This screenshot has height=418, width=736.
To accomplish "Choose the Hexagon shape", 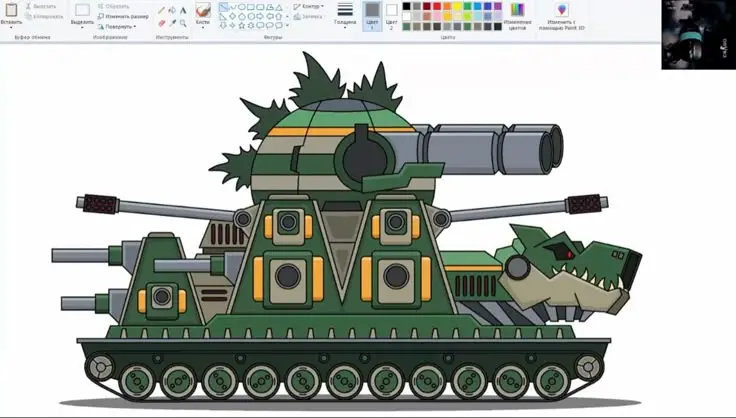I will click(x=251, y=16).
